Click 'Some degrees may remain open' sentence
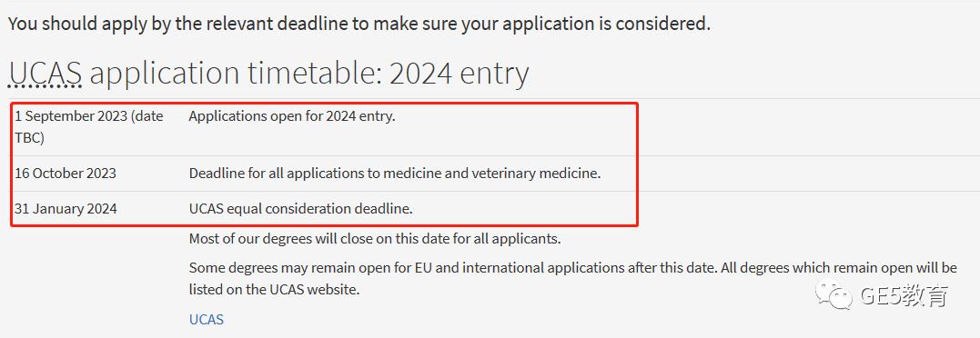 point(453,267)
